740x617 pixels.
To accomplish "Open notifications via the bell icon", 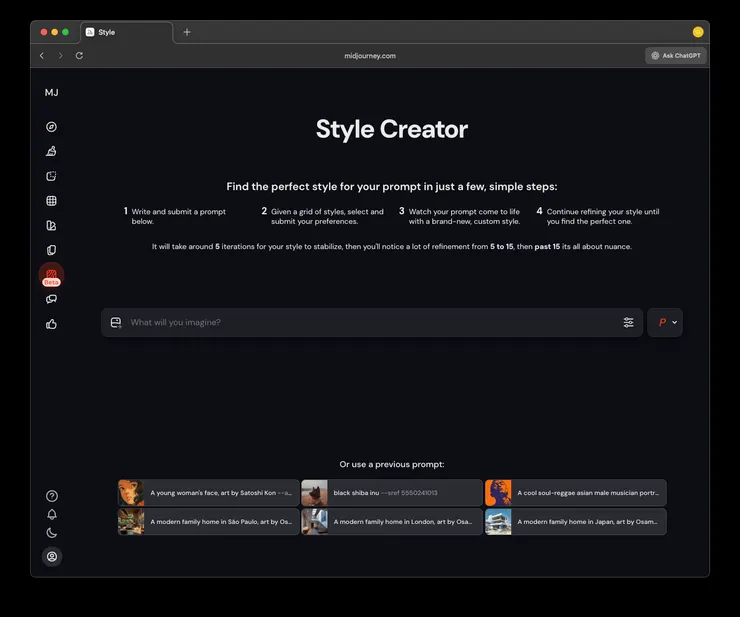I will [x=52, y=515].
